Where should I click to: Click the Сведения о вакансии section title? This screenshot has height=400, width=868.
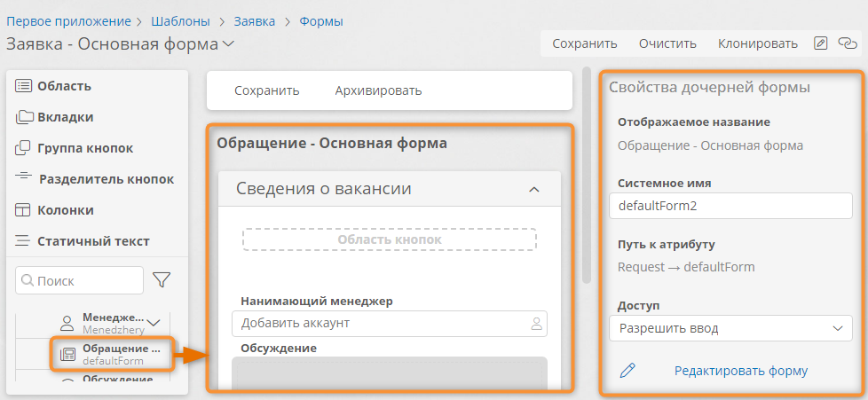tap(323, 189)
